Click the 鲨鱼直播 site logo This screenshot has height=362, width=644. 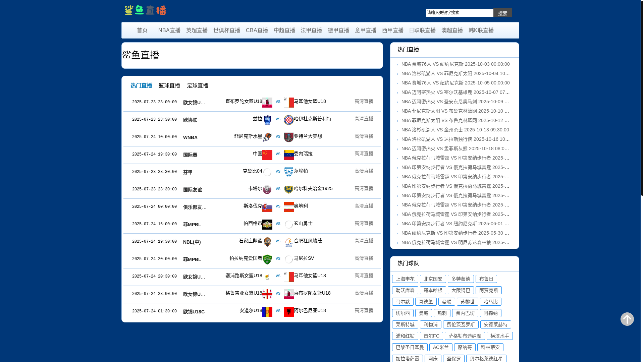coord(145,10)
